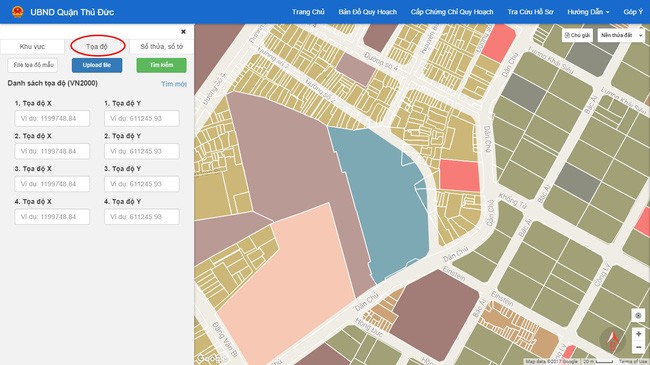Click the green Tìm kiếm button
650x365 pixels.
161,65
